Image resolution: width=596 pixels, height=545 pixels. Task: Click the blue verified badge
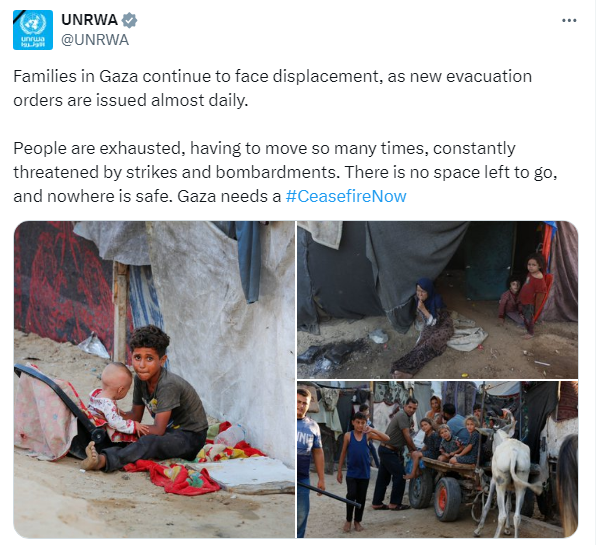coord(129,20)
